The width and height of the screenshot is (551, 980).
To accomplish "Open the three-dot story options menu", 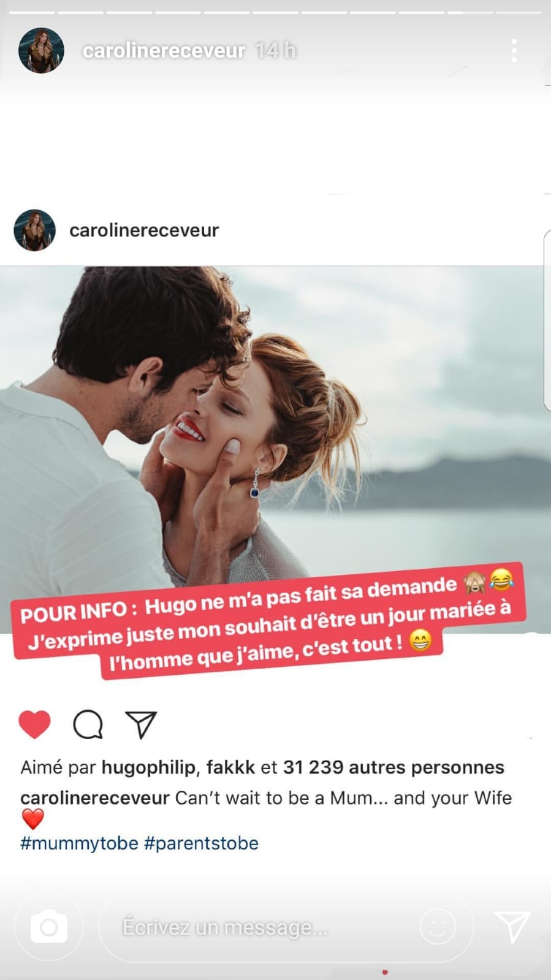I will click(514, 51).
